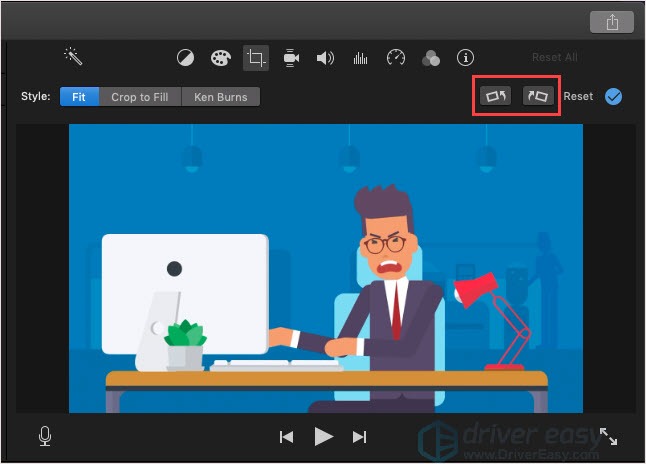Screen dimensions: 646x464
Task: Select the Crop to Fill style
Action: point(140,97)
